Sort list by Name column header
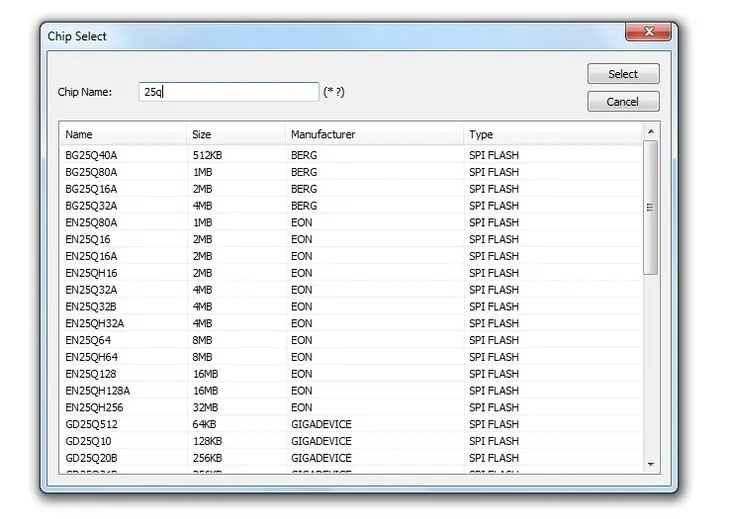The height and width of the screenshot is (519, 730). (x=123, y=135)
